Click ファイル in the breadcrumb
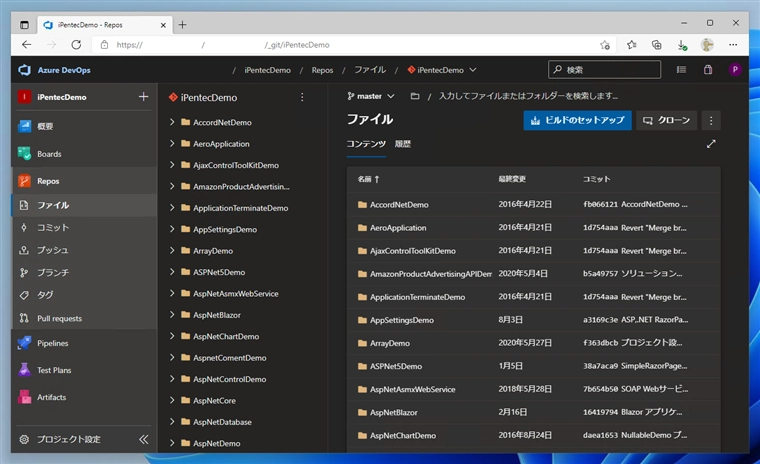Screen dimensions: 760x464 (x=370, y=70)
